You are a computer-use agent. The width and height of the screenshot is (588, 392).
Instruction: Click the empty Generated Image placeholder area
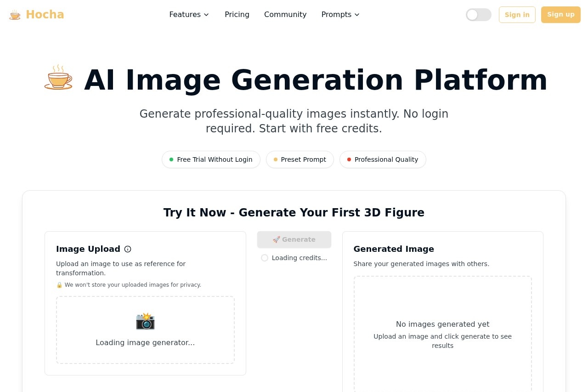tap(442, 334)
